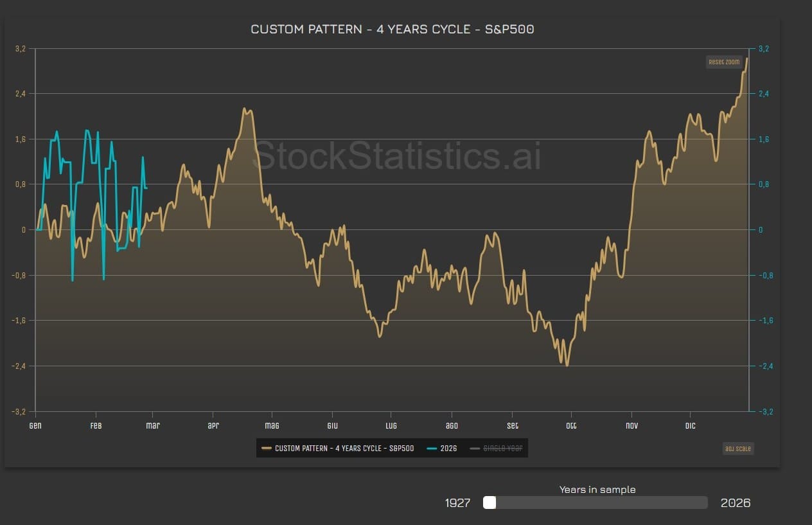Click the 'mag' month axis label

tap(272, 425)
